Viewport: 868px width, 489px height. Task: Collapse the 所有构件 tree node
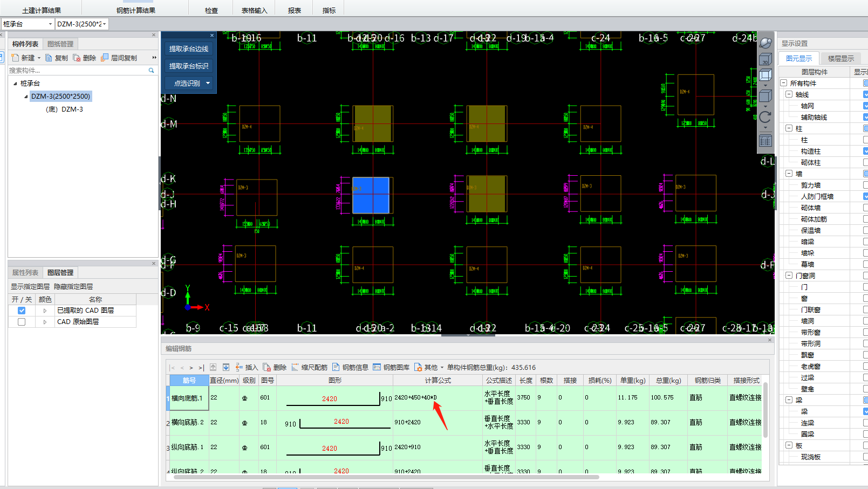pyautogui.click(x=784, y=83)
